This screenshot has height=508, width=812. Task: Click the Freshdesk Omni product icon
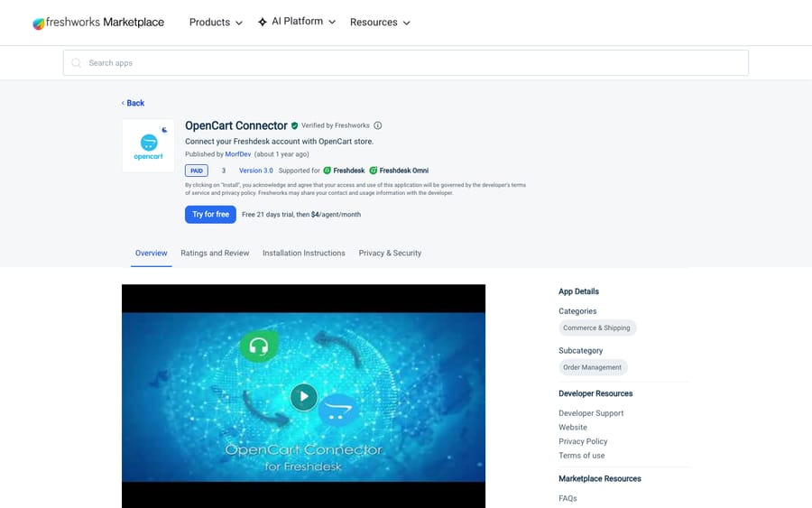[374, 171]
